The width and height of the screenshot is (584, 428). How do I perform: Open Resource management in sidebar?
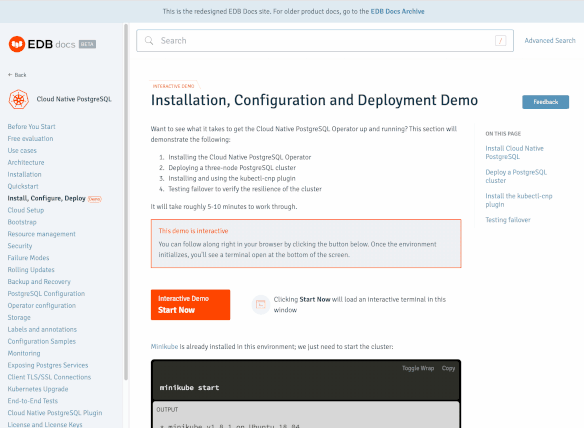[x=41, y=234]
